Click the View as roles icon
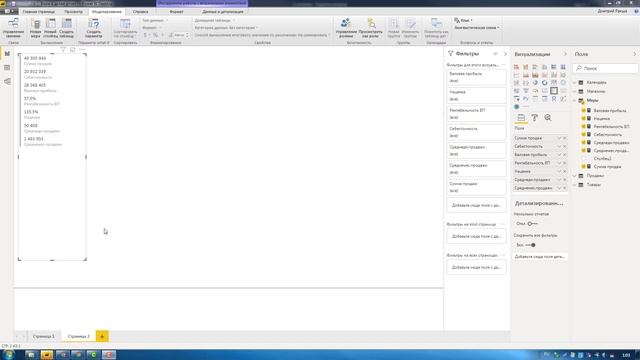 click(371, 27)
